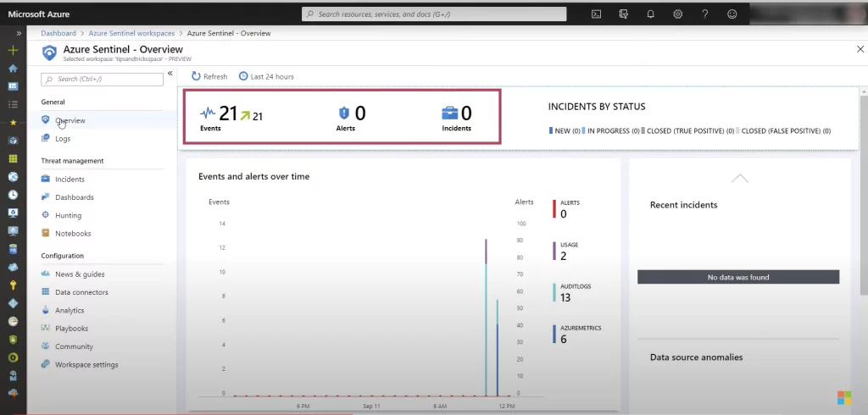
Task: Click the Refresh button
Action: click(x=209, y=76)
